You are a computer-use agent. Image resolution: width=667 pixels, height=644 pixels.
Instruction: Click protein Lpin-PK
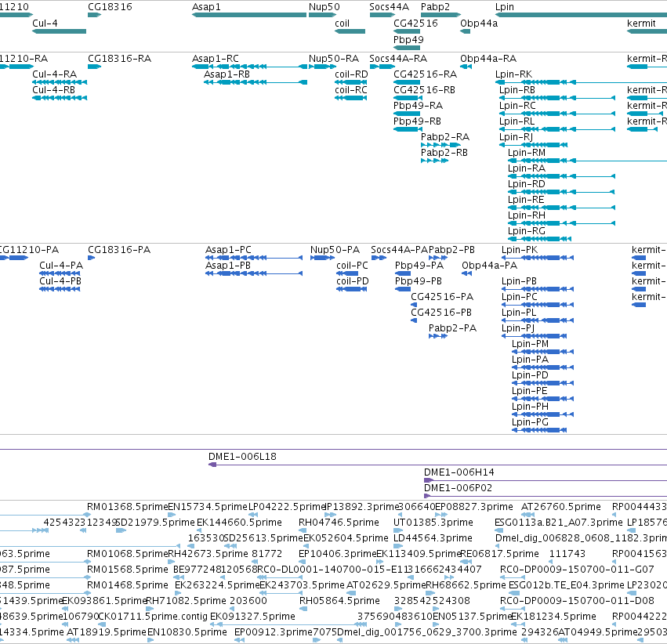click(x=538, y=258)
